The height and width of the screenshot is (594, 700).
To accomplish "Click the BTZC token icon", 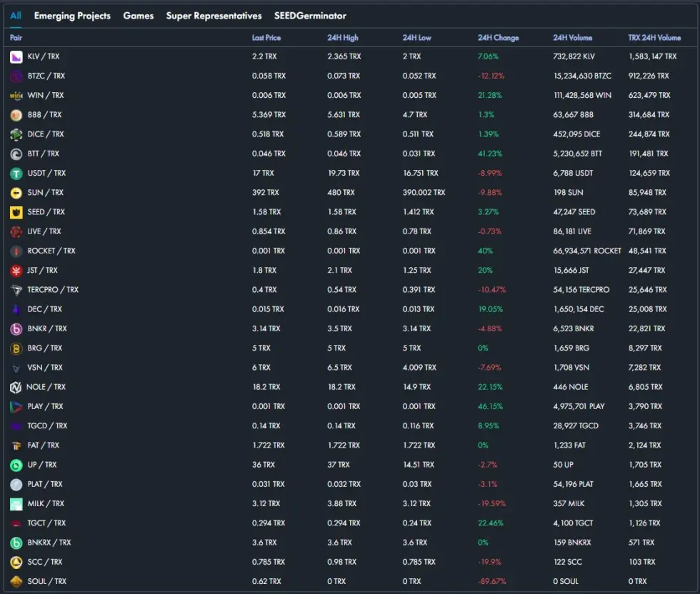I will 16,76.
